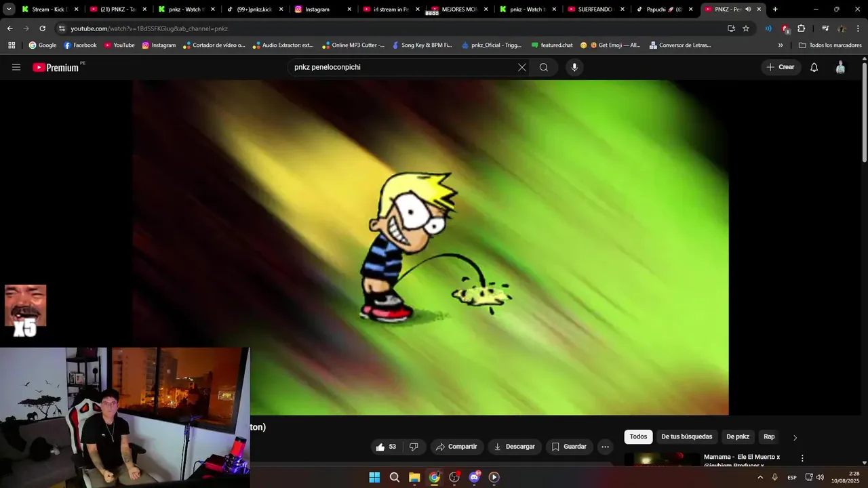Click ESP language indicator in taskbar
The width and height of the screenshot is (868, 488).
[x=791, y=478]
